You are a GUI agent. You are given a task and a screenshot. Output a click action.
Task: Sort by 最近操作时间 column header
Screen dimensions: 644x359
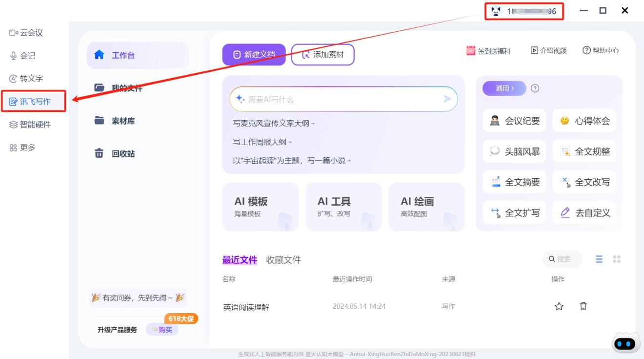[352, 279]
